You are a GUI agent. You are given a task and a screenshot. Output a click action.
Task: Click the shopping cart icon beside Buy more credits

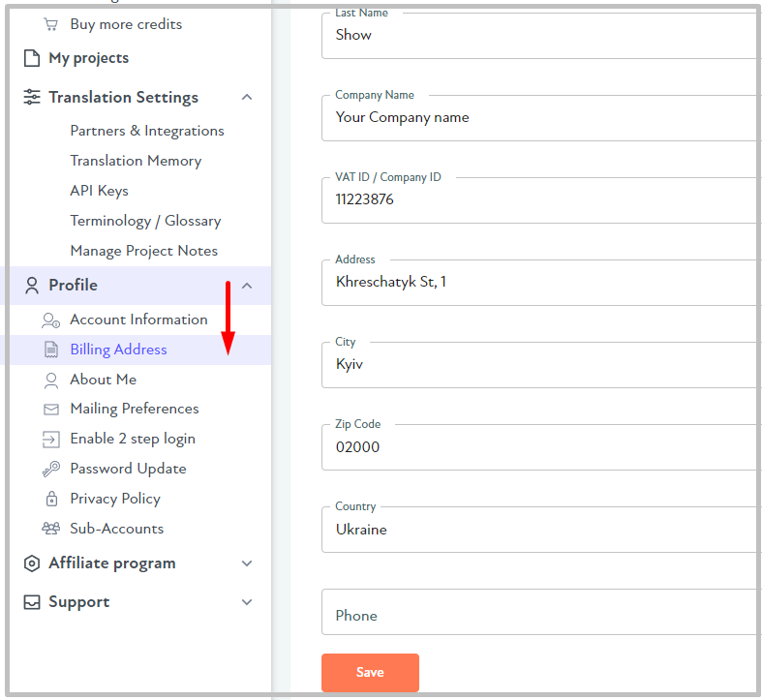click(50, 24)
